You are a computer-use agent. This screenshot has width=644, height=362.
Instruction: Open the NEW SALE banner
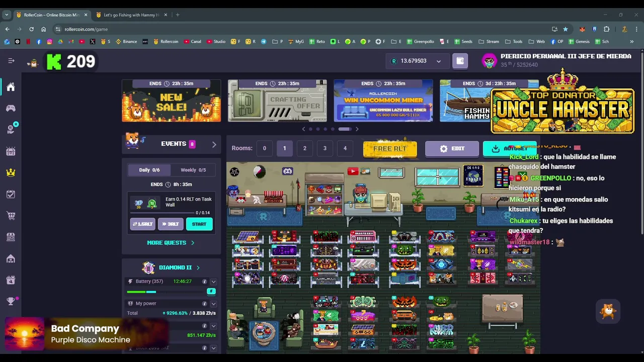point(171,101)
